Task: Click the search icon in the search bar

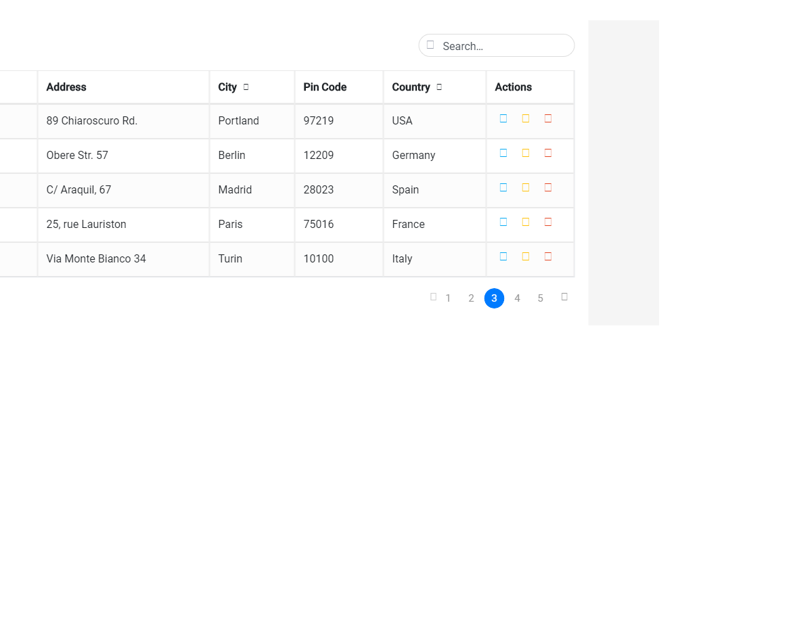Action: point(430,45)
